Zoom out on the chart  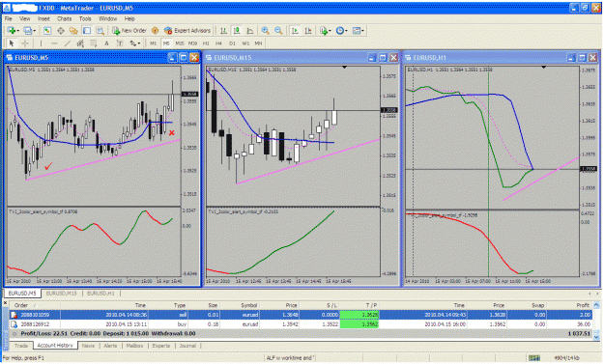click(278, 30)
